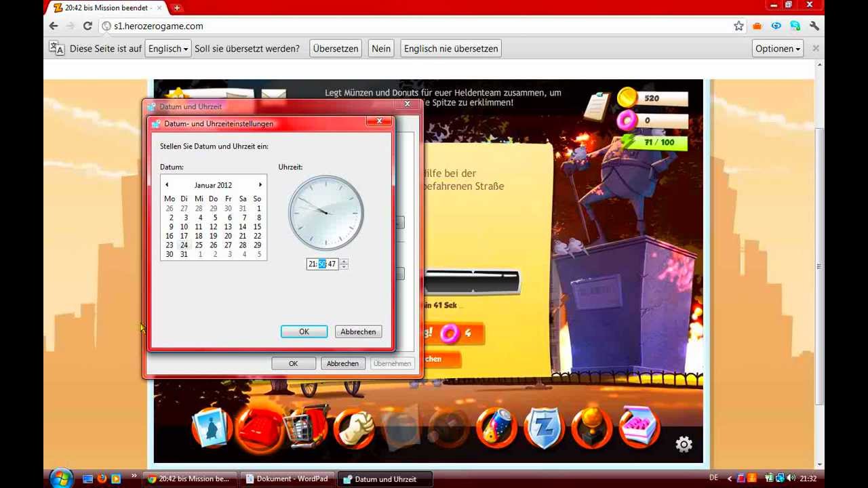Open the golden trophy rankings icon
This screenshot has height=488, width=868.
click(x=591, y=428)
